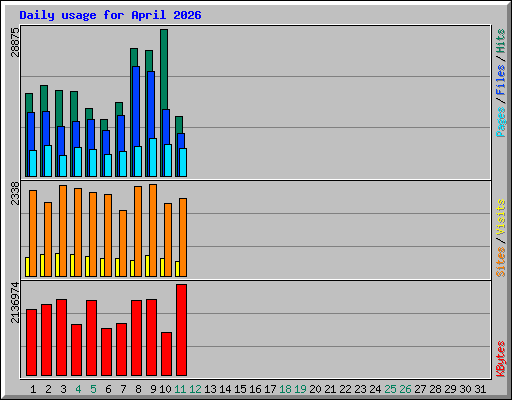Select day 24 on the x-axis
The width and height of the screenshot is (512, 400).
[375, 389]
